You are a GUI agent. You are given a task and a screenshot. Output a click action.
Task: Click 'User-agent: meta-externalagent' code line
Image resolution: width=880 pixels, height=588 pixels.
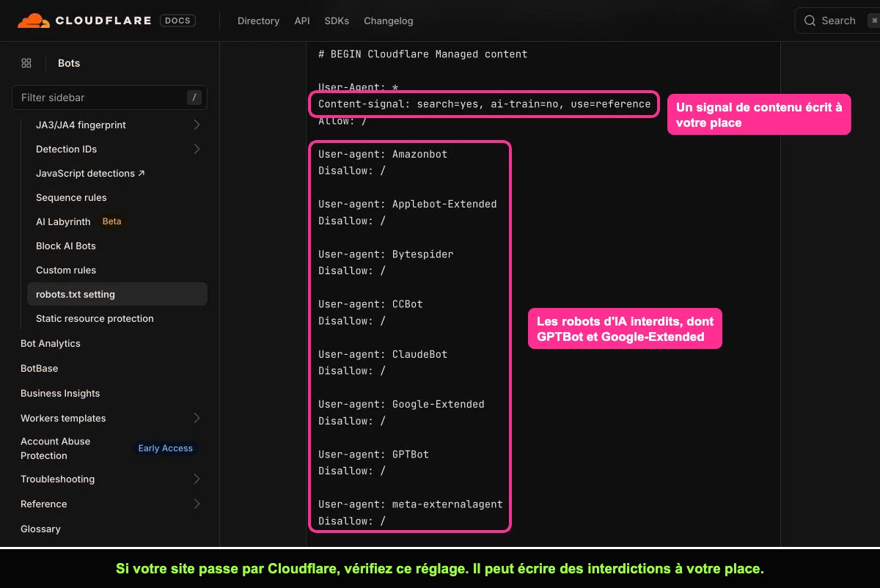click(x=411, y=504)
